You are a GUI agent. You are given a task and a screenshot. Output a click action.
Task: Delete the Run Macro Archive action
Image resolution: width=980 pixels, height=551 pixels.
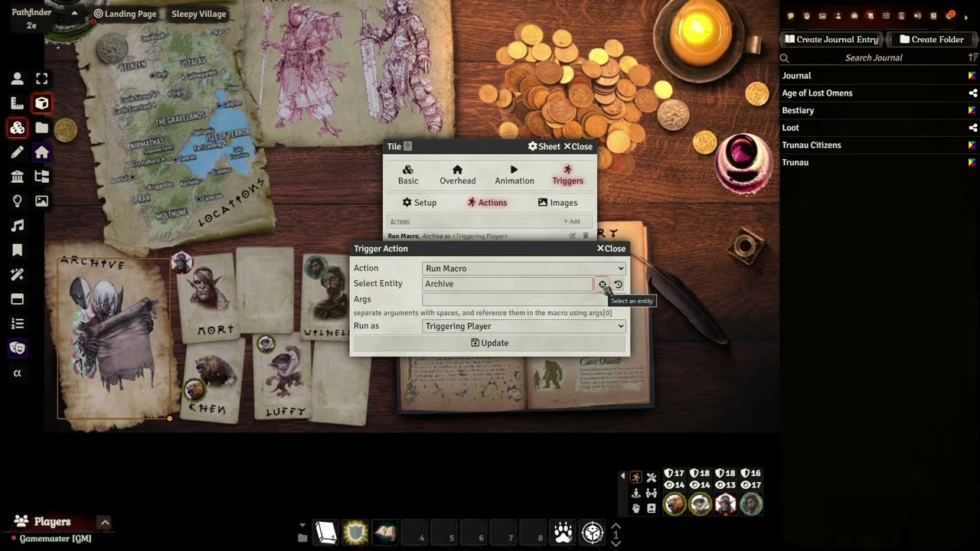coord(586,236)
